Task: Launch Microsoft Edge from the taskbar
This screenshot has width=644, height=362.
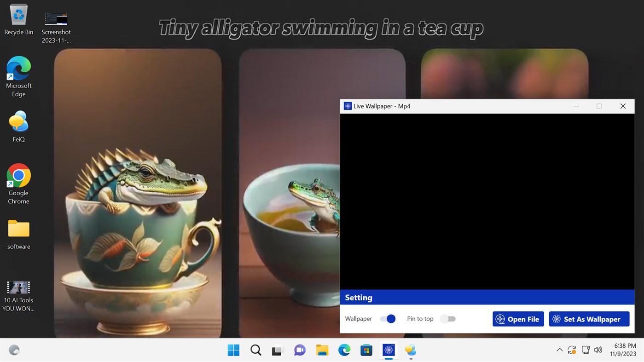Action: click(x=344, y=350)
